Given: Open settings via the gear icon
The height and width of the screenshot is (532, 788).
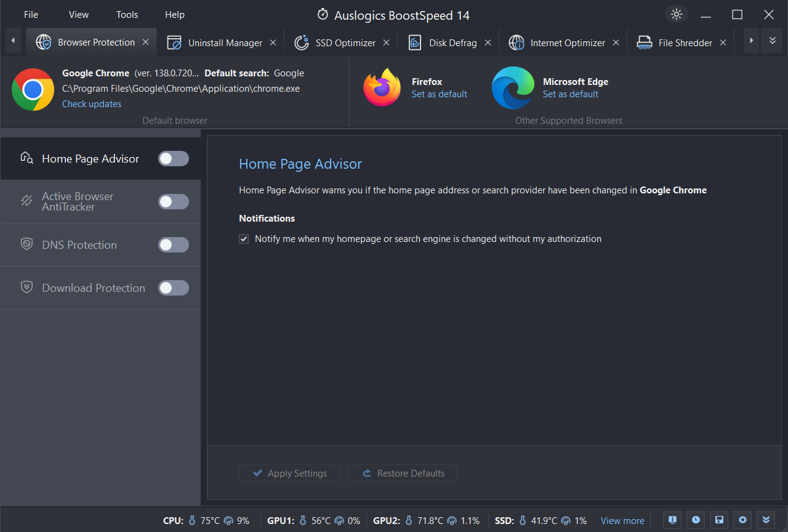Looking at the screenshot, I should pos(742,520).
